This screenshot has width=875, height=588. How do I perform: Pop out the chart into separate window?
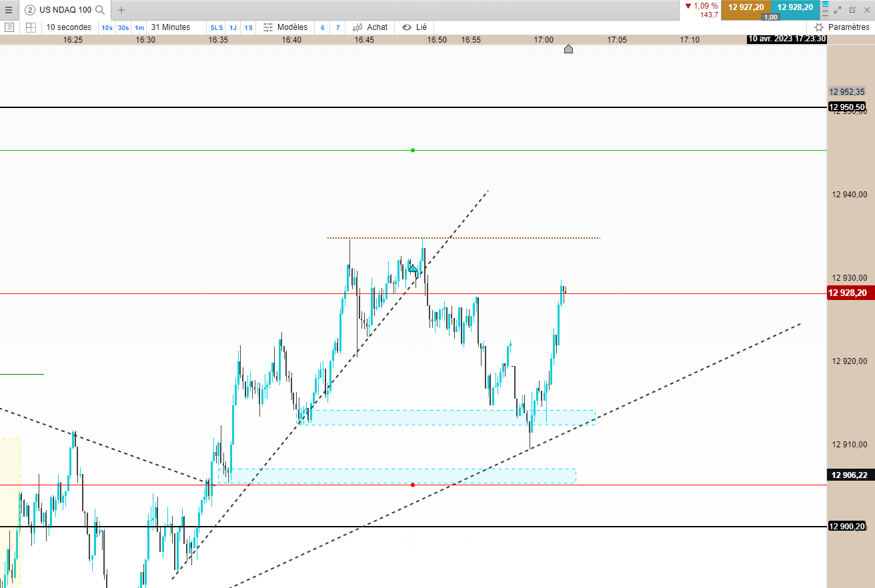pos(853,10)
